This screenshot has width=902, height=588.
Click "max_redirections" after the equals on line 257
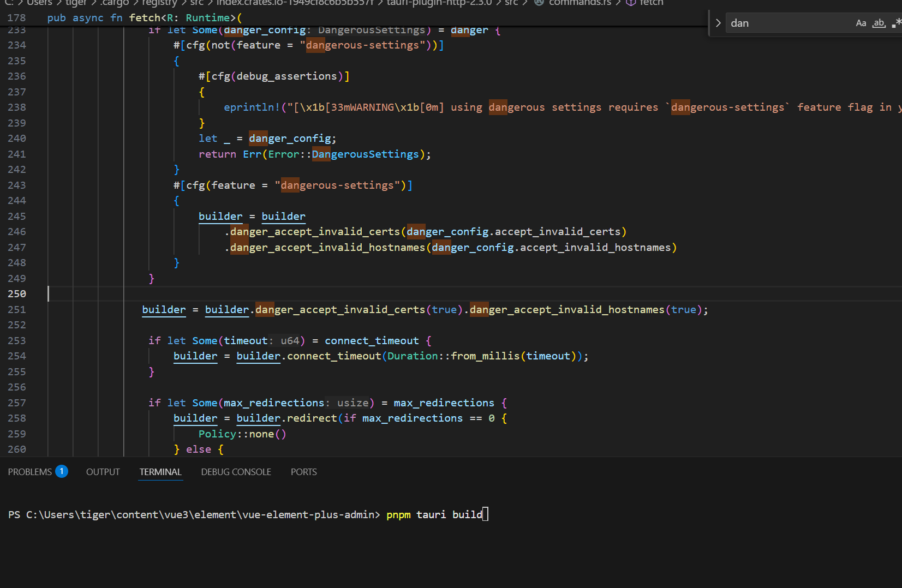(444, 403)
